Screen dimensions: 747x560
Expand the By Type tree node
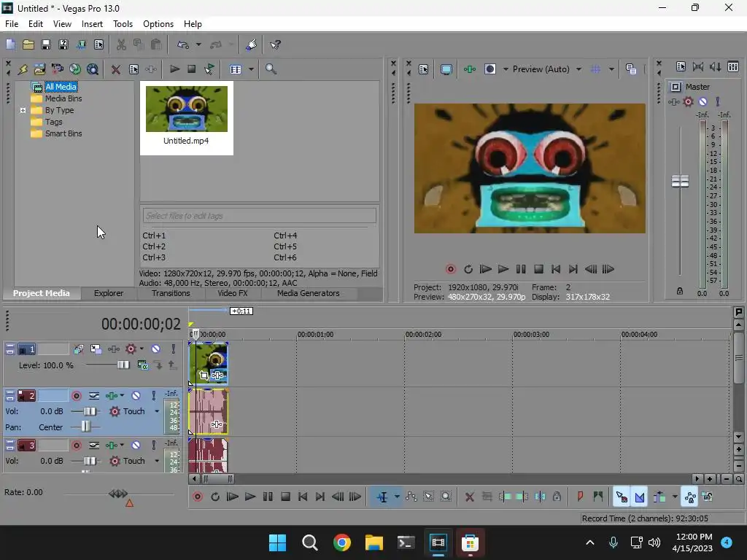tap(23, 110)
